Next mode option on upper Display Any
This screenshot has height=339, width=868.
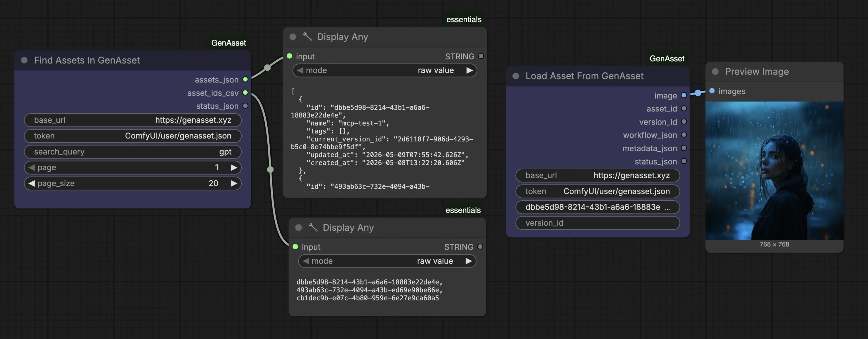469,71
